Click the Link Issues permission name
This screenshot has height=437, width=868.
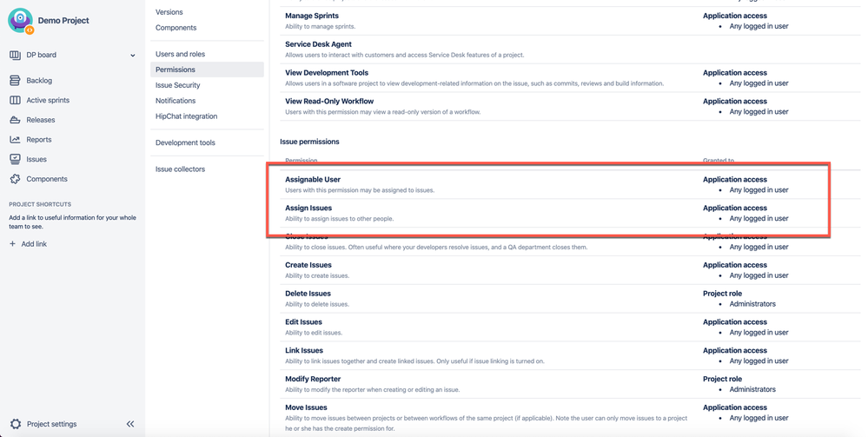pyautogui.click(x=304, y=351)
